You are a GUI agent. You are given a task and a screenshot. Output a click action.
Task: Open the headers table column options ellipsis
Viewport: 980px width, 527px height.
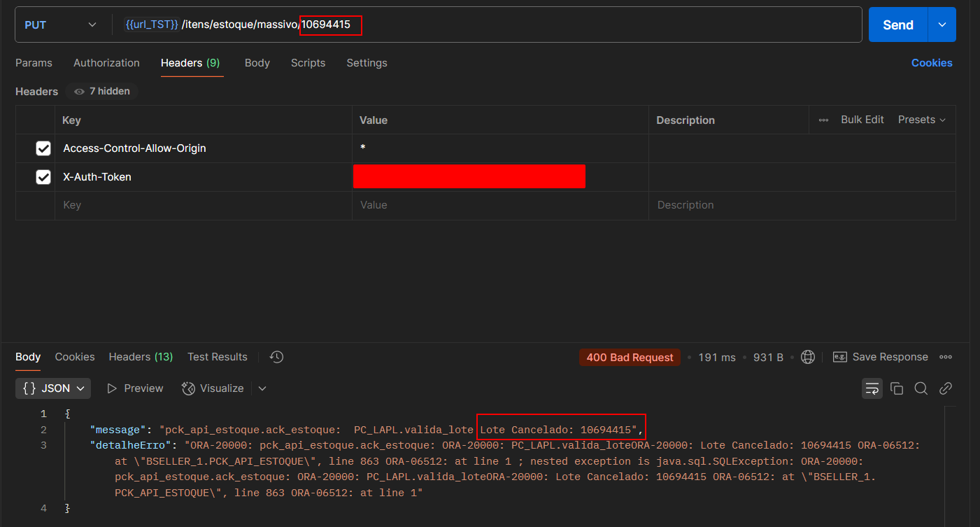click(x=823, y=120)
